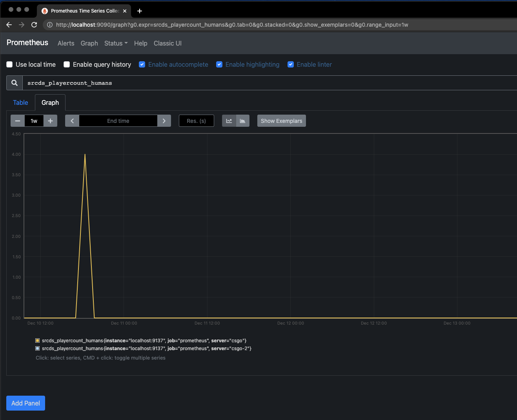517x420 pixels.
Task: Decrease the time range with minus button
Action: point(18,121)
